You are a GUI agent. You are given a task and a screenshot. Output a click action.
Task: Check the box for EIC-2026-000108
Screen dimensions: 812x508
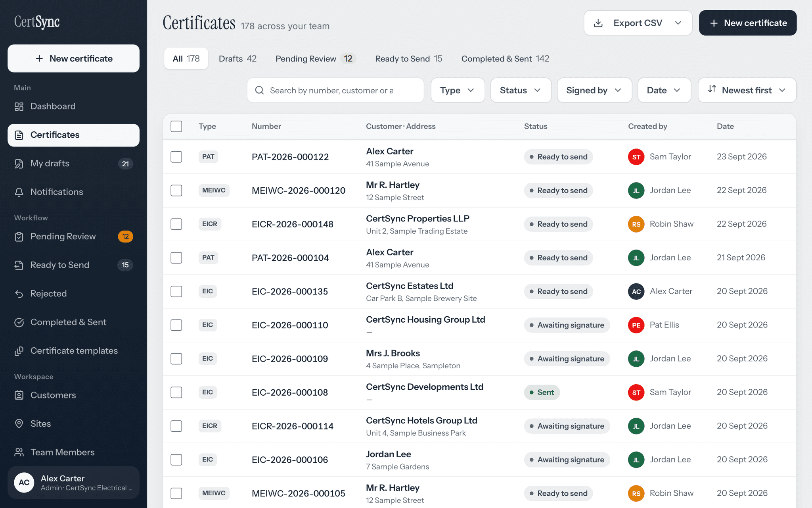[x=176, y=393]
